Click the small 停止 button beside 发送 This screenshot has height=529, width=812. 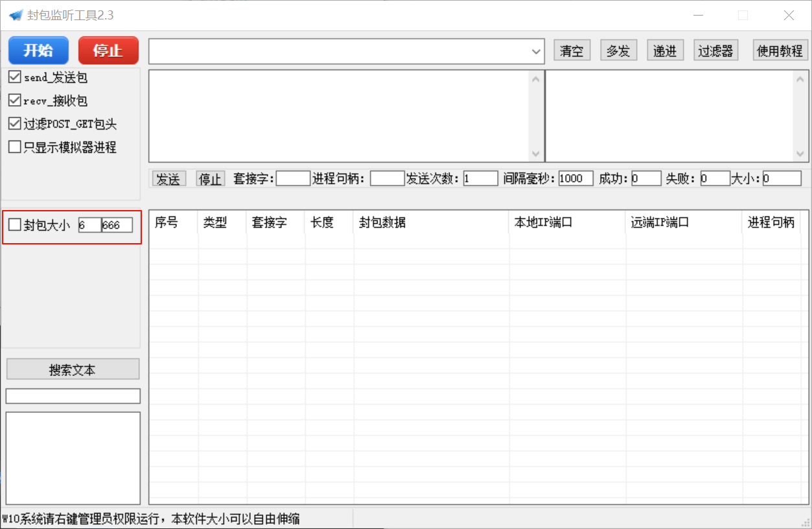pos(210,179)
